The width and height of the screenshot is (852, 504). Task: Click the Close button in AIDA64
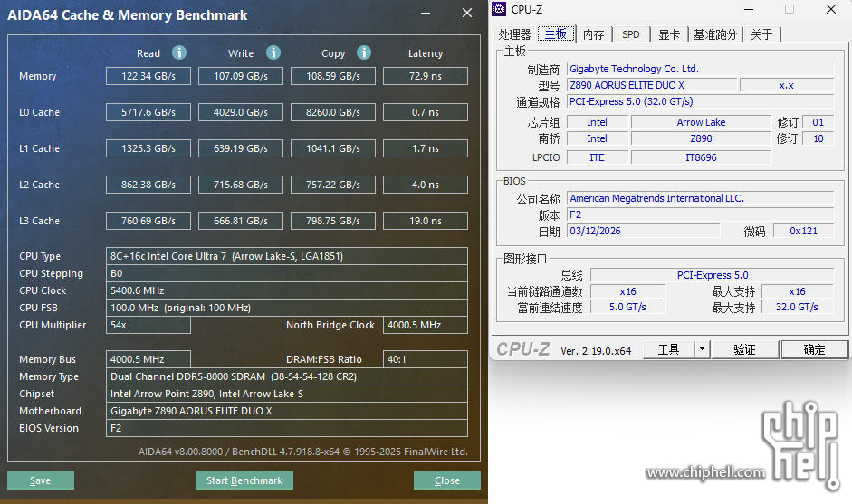[x=447, y=480]
